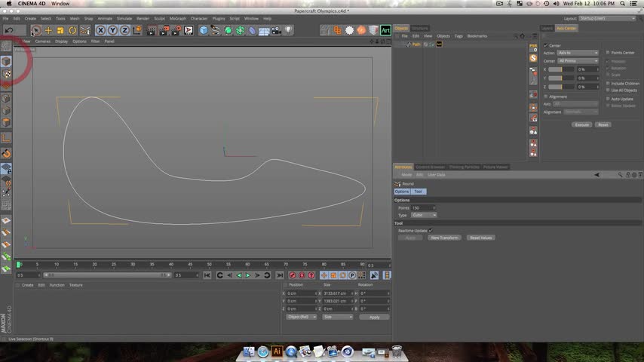This screenshot has width=644, height=362.
Task: Enable the Points Center checkbox
Action: 608,53
